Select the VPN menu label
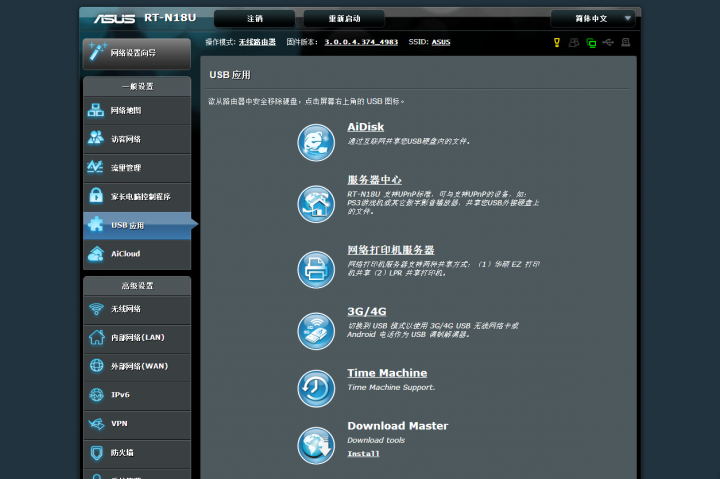 click(x=119, y=423)
